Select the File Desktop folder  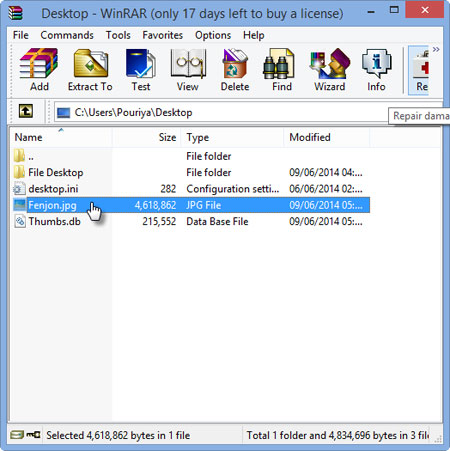[191, 172]
